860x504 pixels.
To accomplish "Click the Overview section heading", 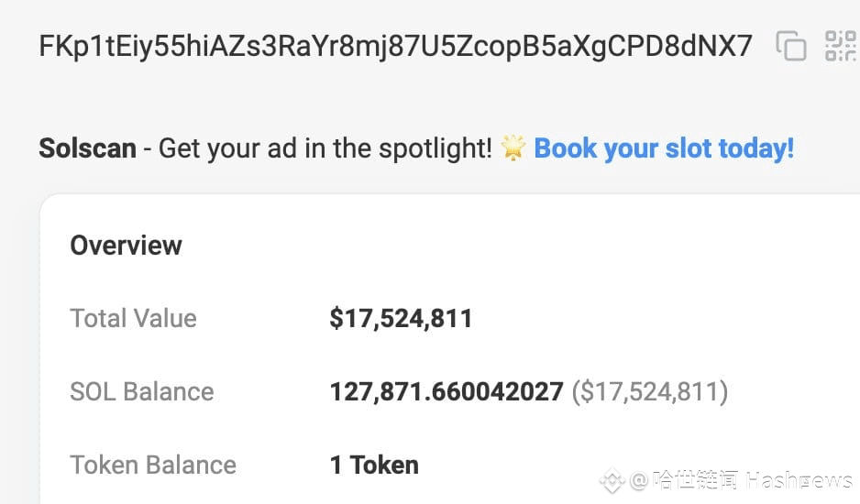I will click(126, 246).
